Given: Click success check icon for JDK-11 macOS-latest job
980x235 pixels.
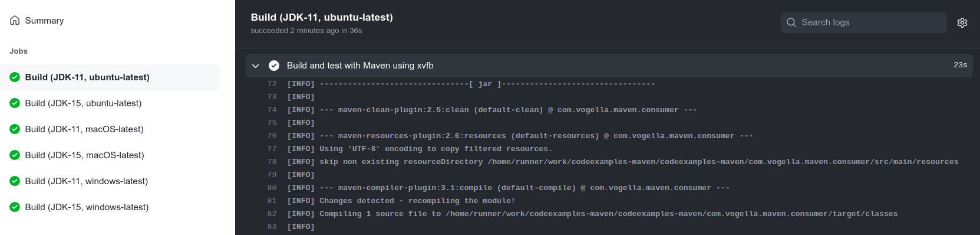Looking at the screenshot, I should [15, 129].
